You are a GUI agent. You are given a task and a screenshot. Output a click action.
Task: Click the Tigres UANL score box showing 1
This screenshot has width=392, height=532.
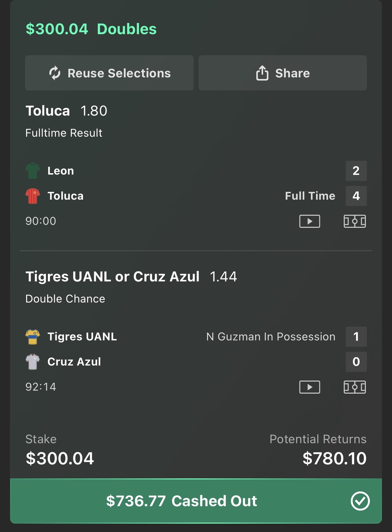pos(356,337)
